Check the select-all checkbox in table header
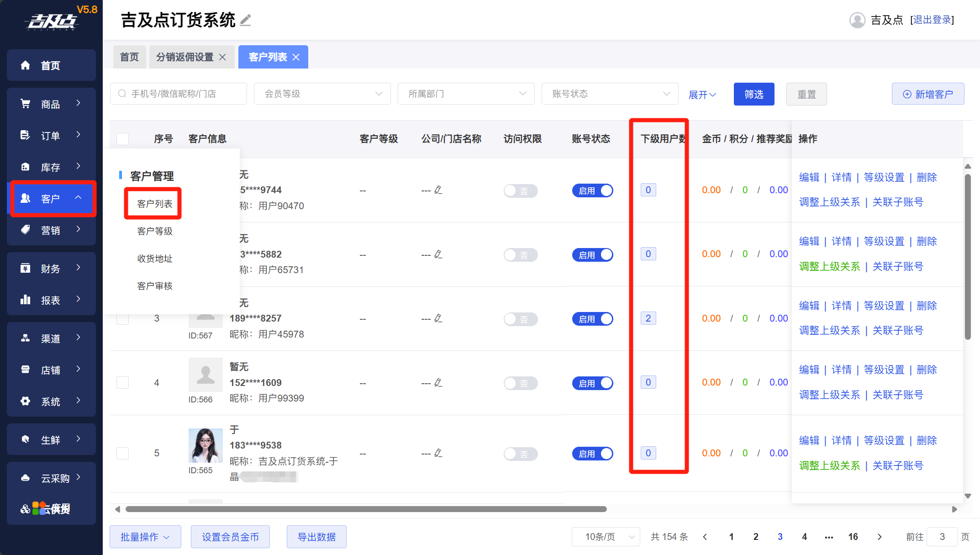 (123, 139)
